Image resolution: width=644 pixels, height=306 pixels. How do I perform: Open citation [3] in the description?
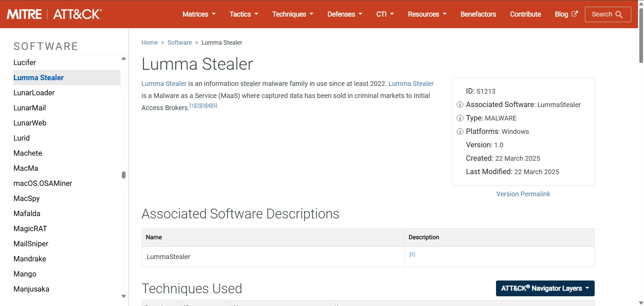coord(203,106)
